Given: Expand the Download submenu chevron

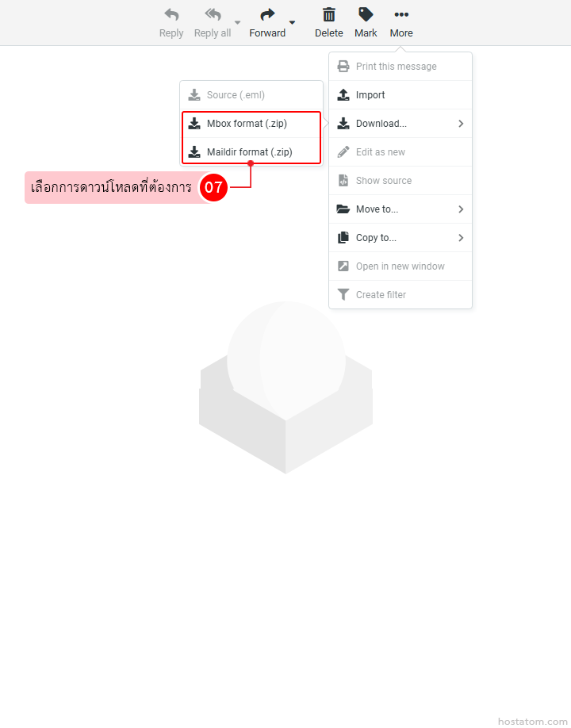Looking at the screenshot, I should pyautogui.click(x=461, y=124).
